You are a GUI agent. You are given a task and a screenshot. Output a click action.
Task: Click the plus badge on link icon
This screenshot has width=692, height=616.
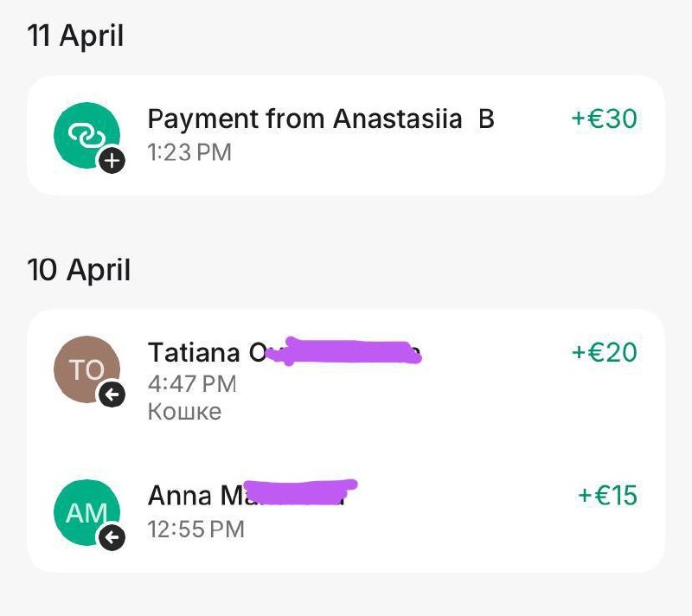click(x=112, y=161)
